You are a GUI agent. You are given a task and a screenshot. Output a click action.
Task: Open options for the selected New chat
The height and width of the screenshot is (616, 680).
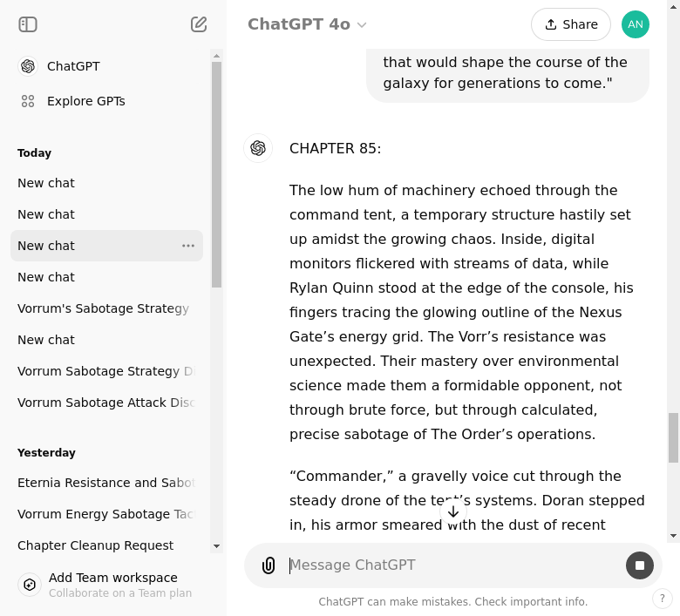pos(188,246)
